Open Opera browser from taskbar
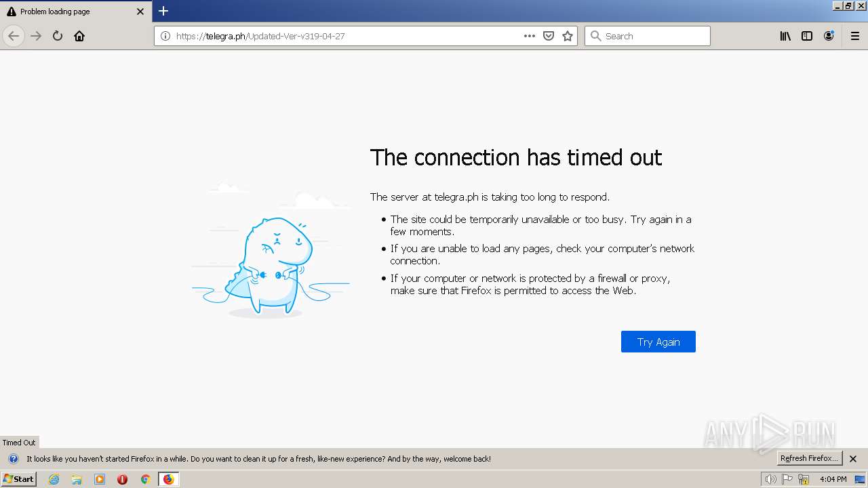Screen dimensions: 868x488 point(123,479)
